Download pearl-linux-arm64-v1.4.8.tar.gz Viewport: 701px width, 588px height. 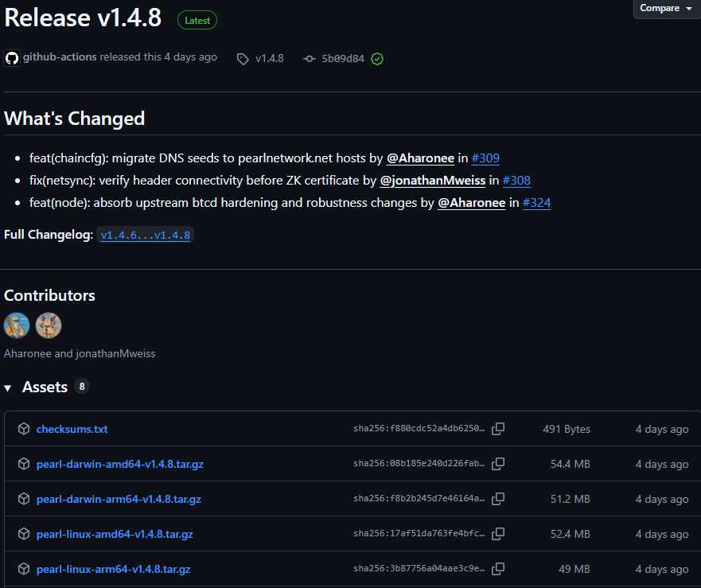point(113,569)
